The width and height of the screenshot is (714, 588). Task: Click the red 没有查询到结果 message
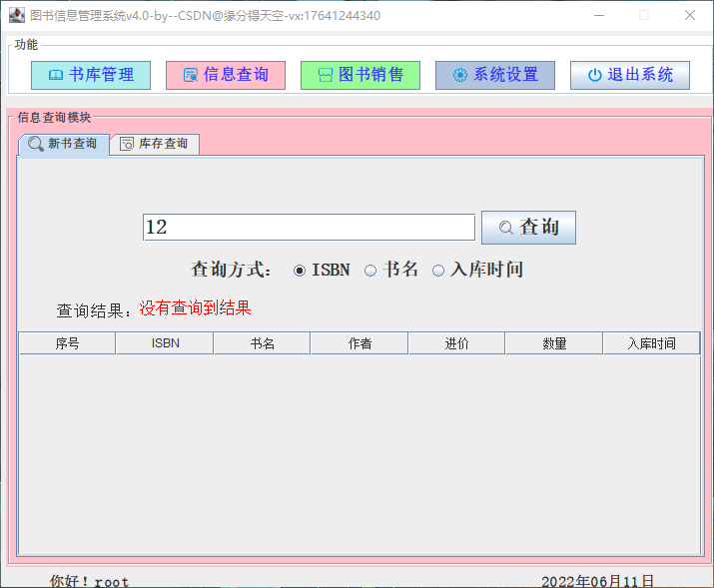[x=195, y=308]
